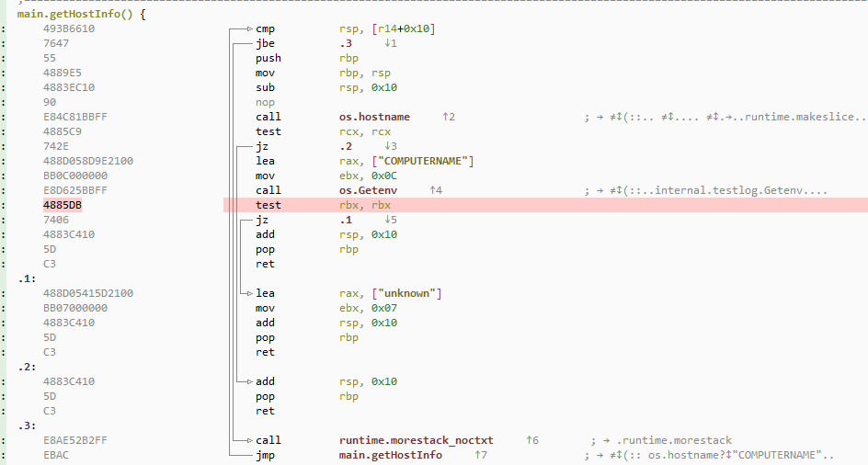This screenshot has width=868, height=465.
Task: Select the nop instruction
Action: [265, 102]
